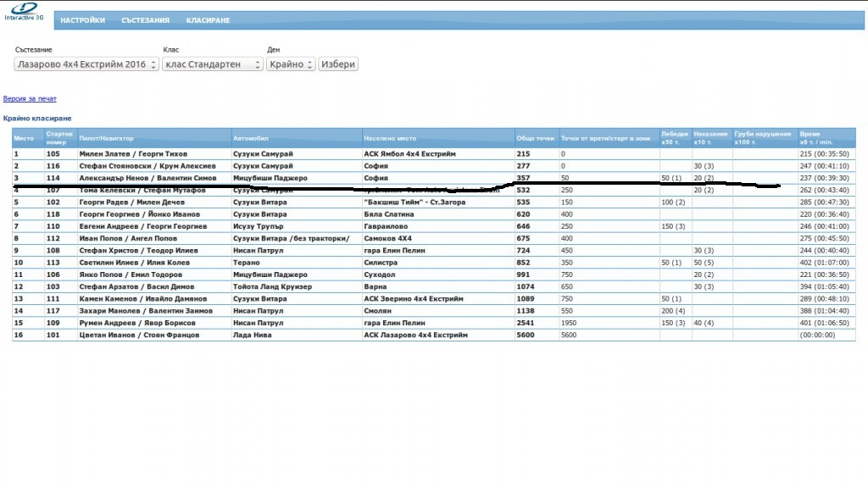
Task: Select the row Стефан Христов / Теодор Илиев
Action: coord(433,251)
